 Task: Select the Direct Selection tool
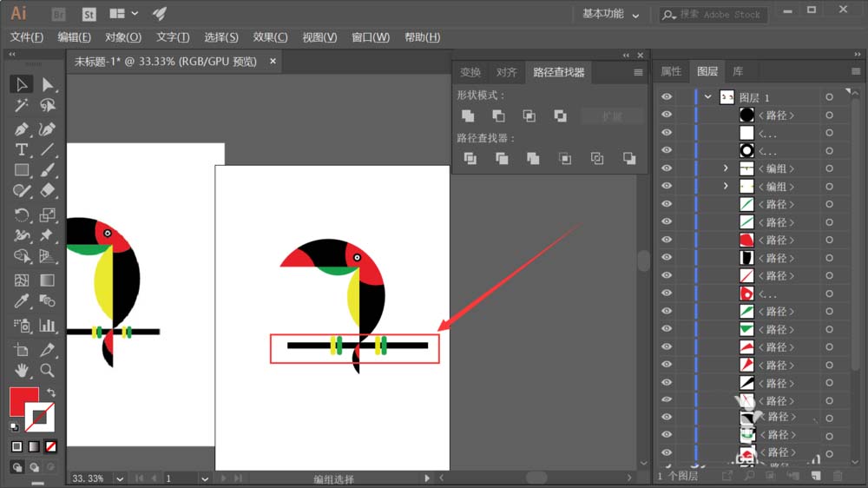pyautogui.click(x=48, y=84)
